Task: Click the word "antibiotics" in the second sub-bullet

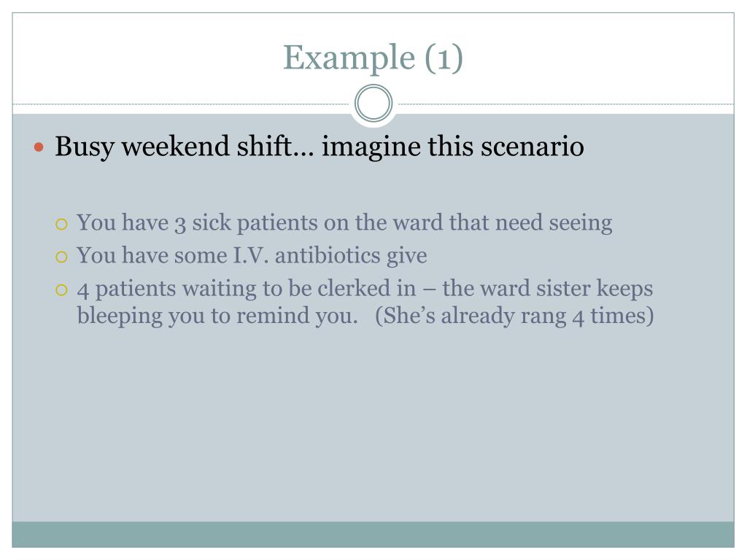Action: [328, 256]
